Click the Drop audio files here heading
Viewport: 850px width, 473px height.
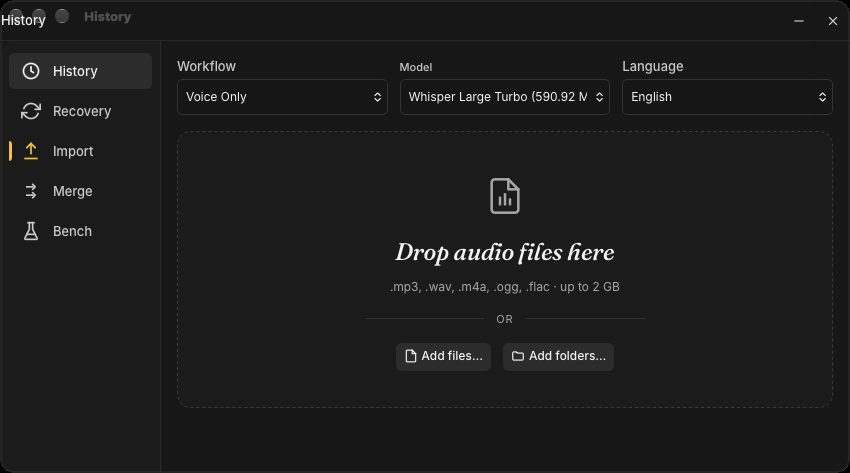coord(505,252)
